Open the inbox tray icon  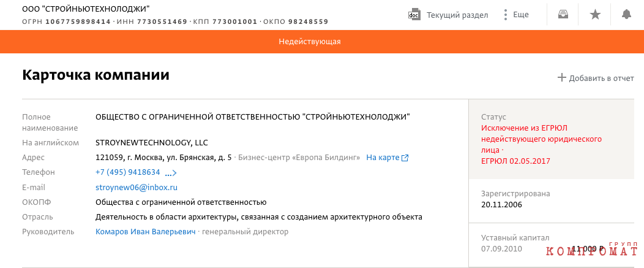(563, 15)
